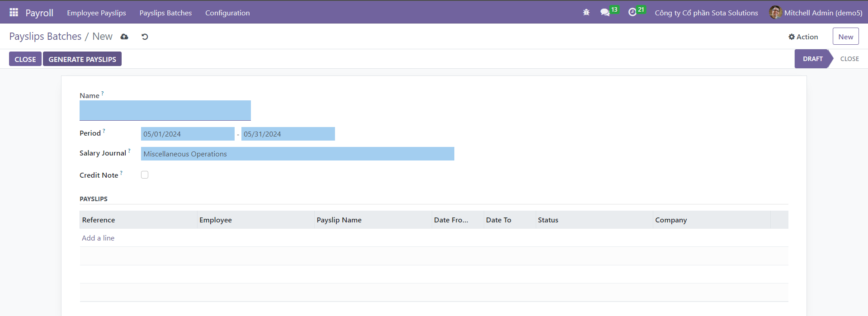Image resolution: width=868 pixels, height=316 pixels.
Task: Click the Generate Payslips button
Action: tap(82, 59)
